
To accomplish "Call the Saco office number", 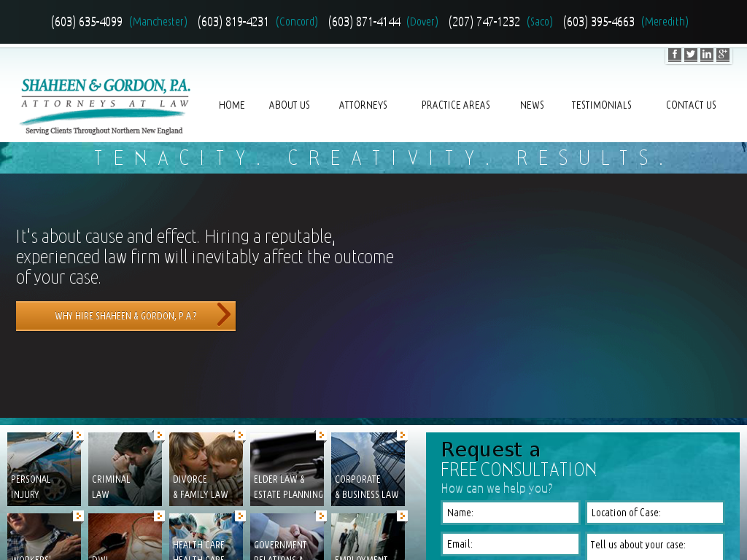I will (x=484, y=22).
